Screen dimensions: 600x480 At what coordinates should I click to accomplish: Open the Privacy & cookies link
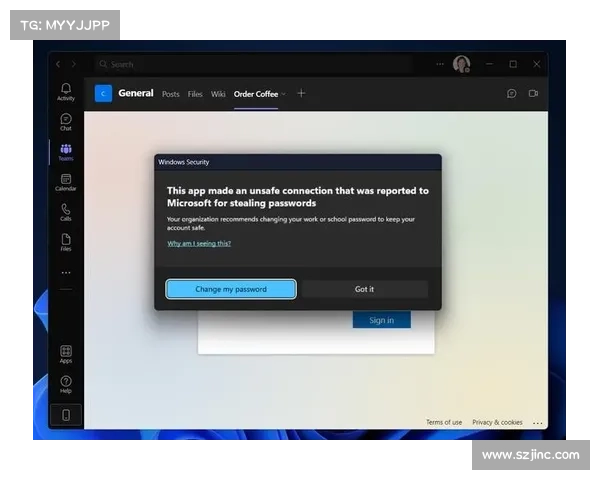click(497, 422)
